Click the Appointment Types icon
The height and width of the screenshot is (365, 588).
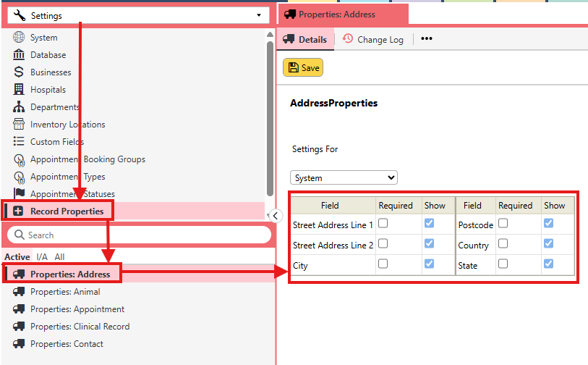(x=19, y=177)
